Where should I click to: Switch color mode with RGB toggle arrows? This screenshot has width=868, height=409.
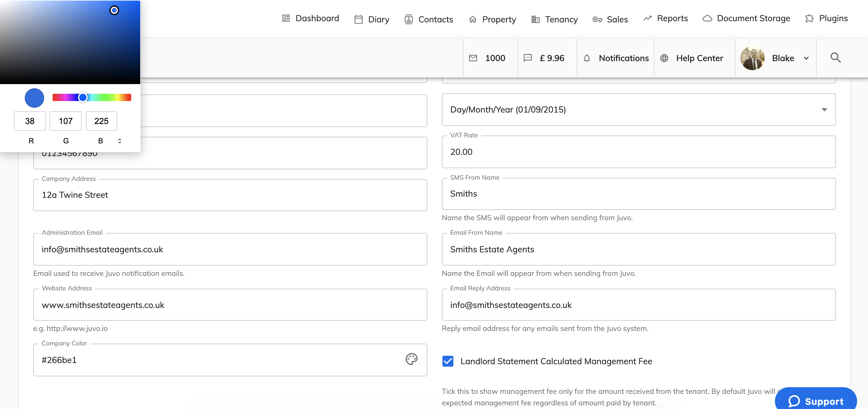(x=120, y=141)
